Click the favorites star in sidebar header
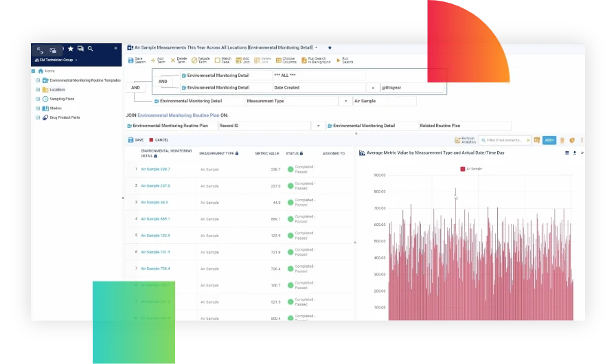616x364 pixels. point(71,49)
